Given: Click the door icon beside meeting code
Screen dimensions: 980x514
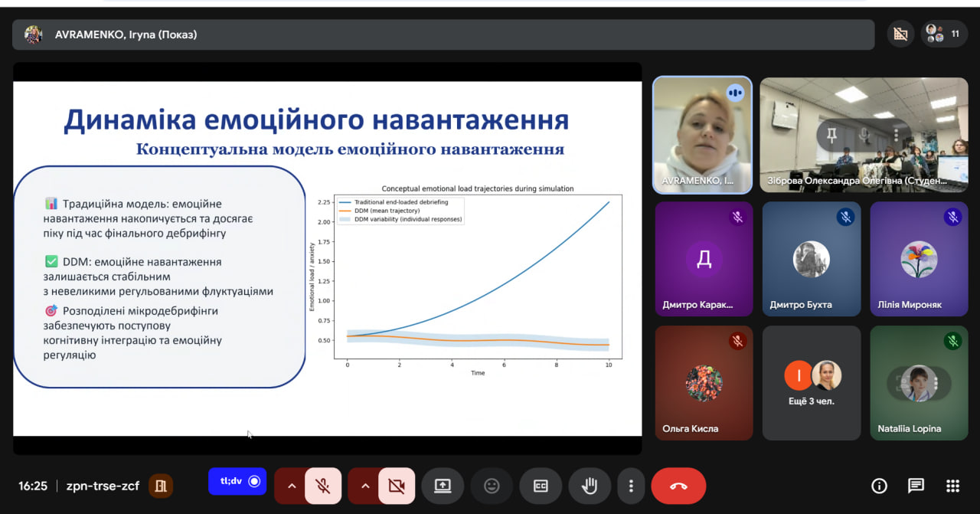Looking at the screenshot, I should (x=161, y=486).
